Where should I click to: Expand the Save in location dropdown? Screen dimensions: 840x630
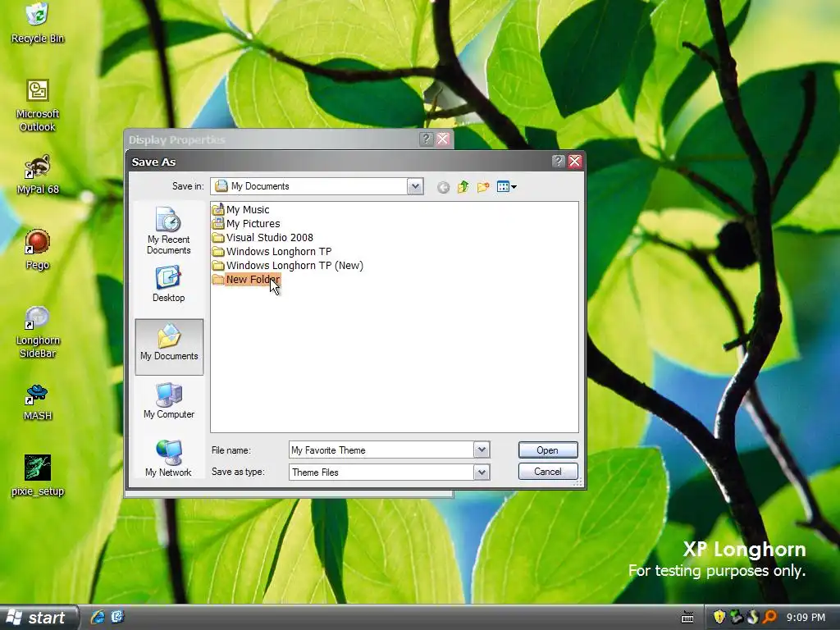click(x=415, y=186)
